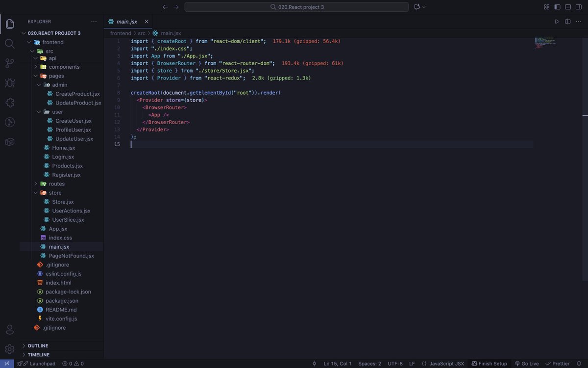Screen dimensions: 588x368
Task: Click Finish Setup in status bar
Action: click(x=489, y=364)
